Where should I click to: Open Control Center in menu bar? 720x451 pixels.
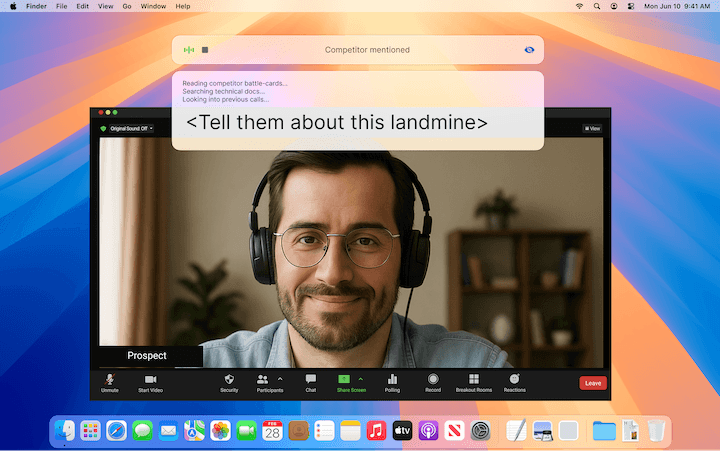tap(631, 6)
